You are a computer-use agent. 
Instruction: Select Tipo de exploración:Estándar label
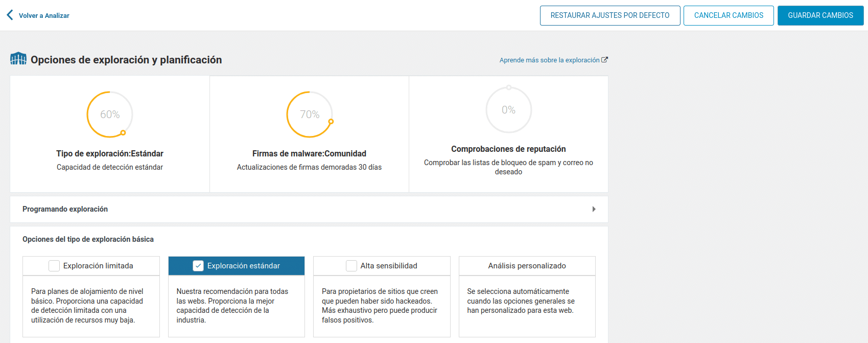[x=110, y=153]
